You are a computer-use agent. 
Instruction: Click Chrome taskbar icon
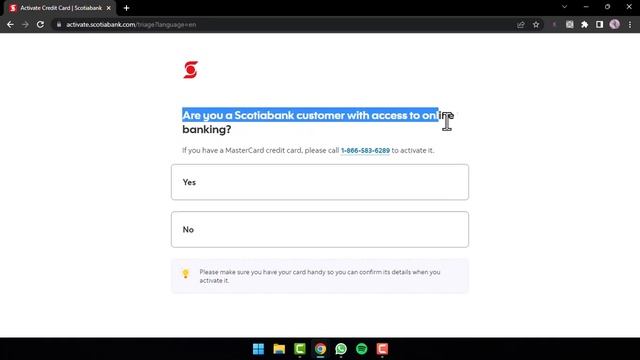[x=320, y=349]
